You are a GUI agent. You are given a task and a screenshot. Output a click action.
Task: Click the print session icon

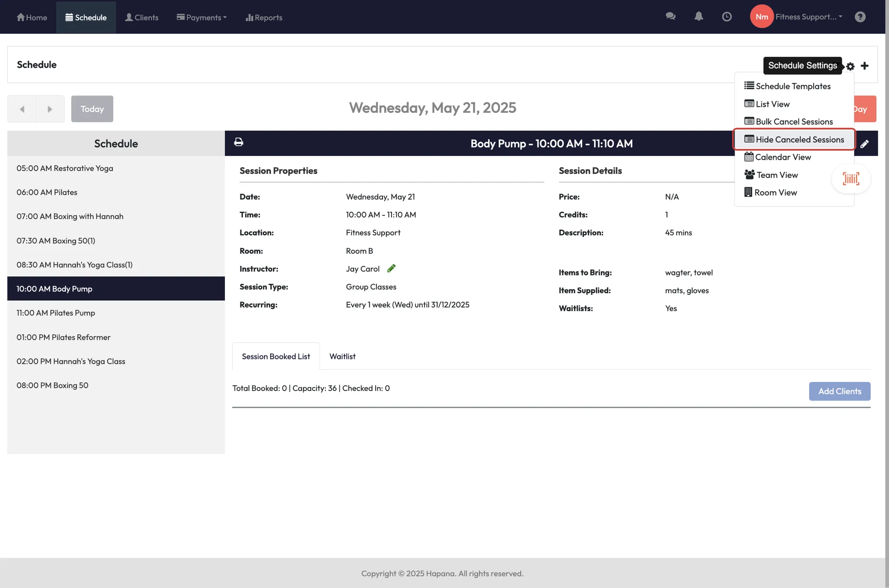pyautogui.click(x=239, y=142)
